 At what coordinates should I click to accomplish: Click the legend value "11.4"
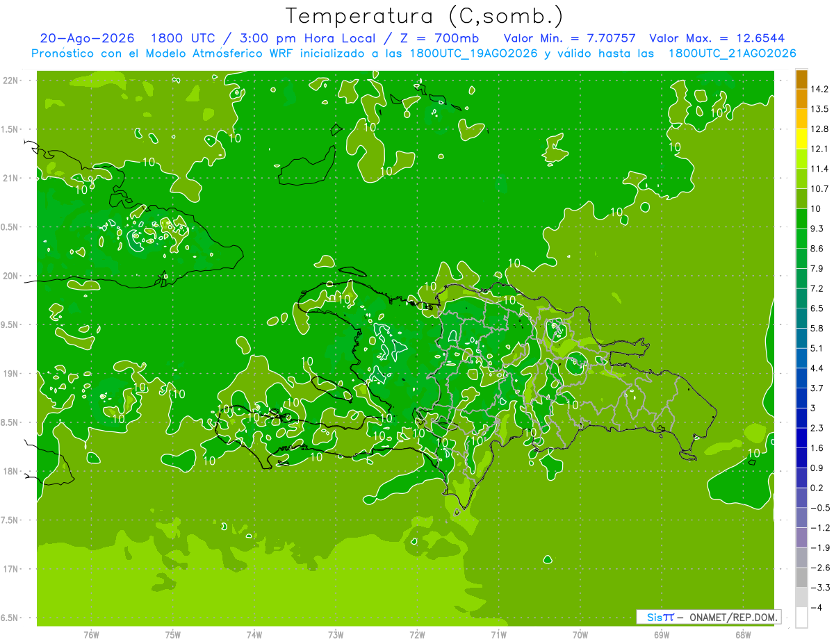820,169
